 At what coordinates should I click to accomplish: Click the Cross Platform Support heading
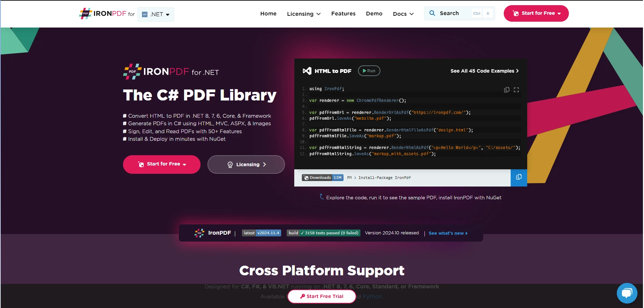click(322, 270)
